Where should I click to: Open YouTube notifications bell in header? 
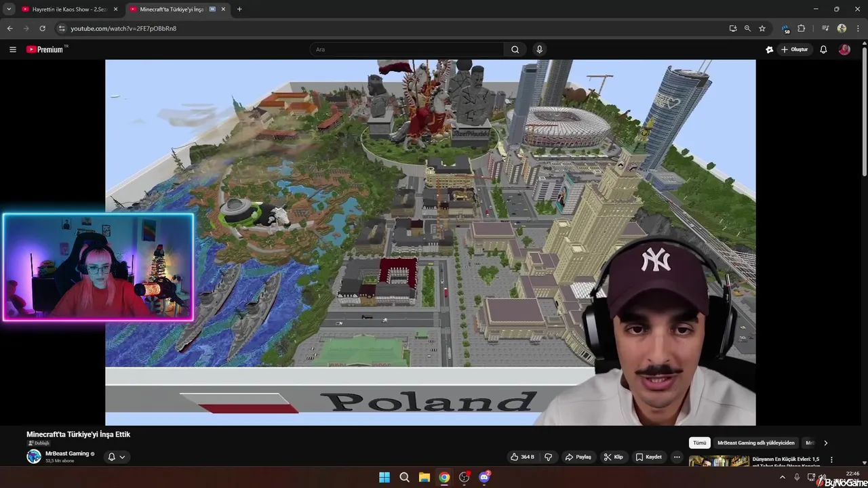point(823,49)
